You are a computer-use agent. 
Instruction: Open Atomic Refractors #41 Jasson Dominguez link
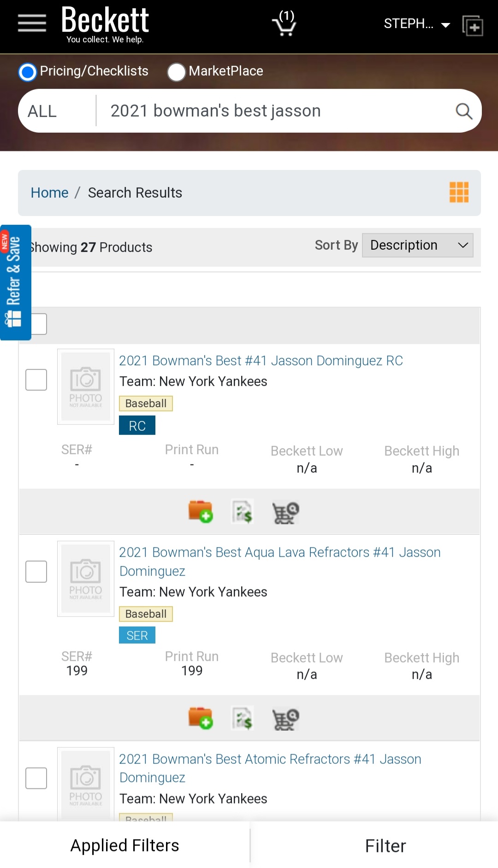(x=270, y=768)
